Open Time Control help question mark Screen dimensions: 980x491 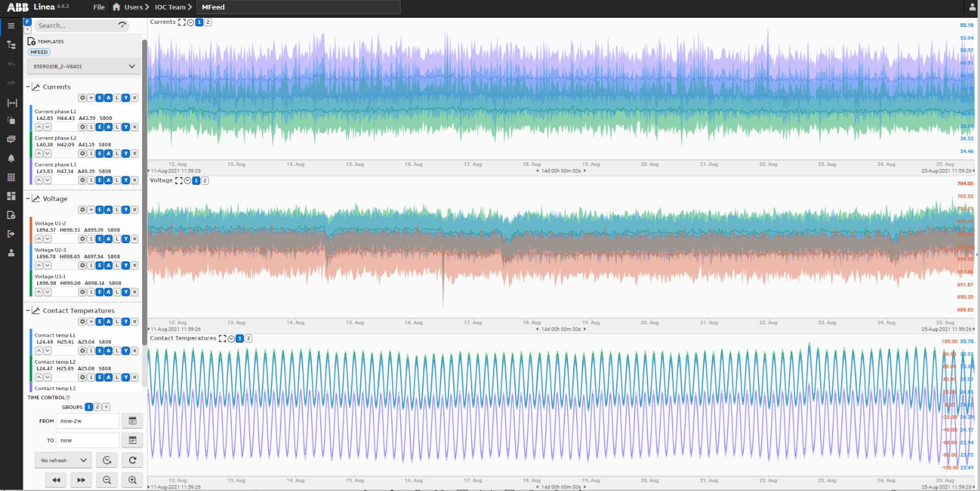click(67, 398)
